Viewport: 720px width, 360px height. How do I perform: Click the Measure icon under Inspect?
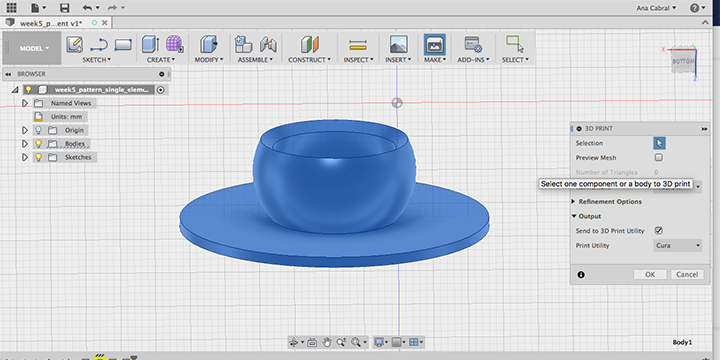[x=358, y=45]
